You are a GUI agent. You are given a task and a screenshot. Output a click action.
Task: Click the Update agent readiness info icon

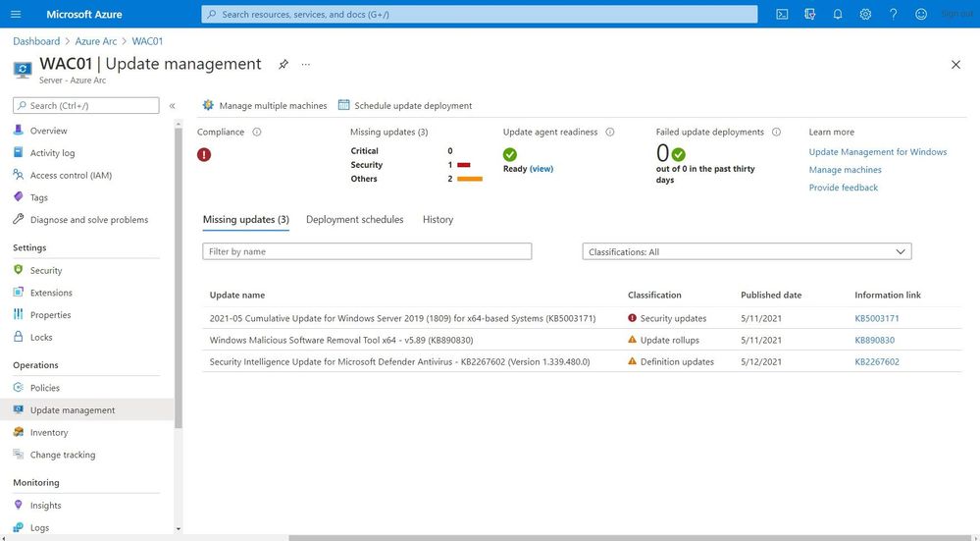[x=610, y=132]
